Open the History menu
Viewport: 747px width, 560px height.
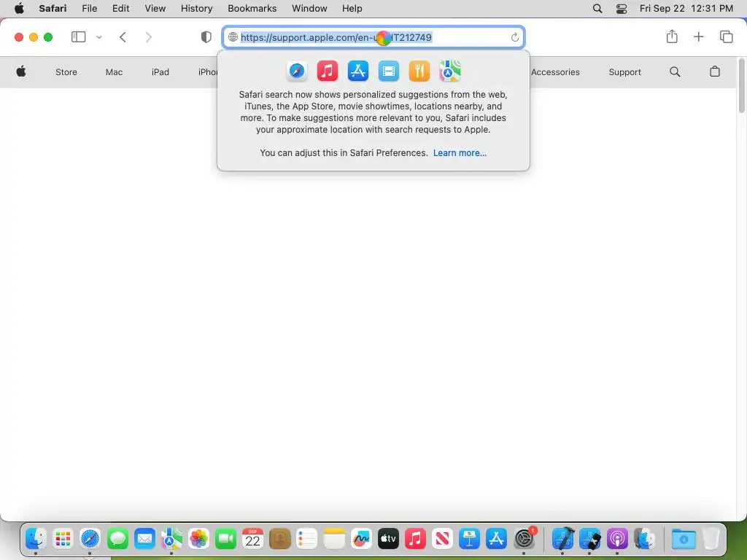tap(196, 8)
